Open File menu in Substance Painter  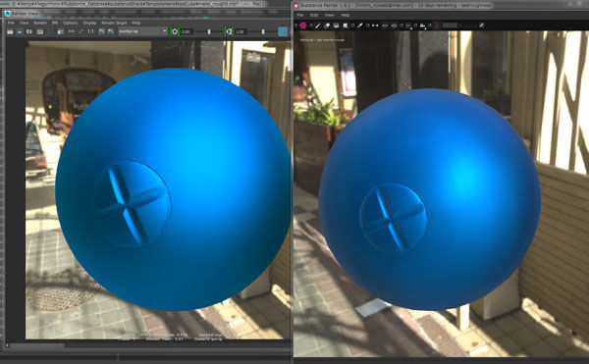point(299,15)
